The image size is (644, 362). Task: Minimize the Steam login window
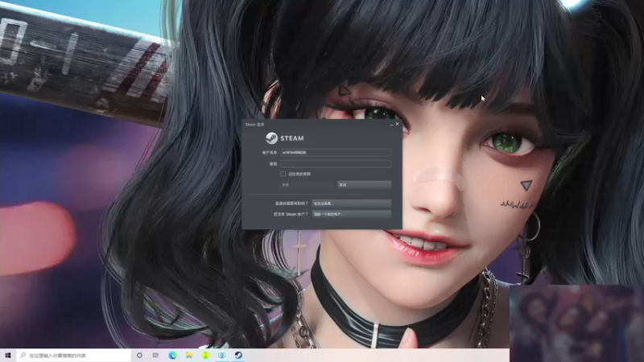coord(391,125)
